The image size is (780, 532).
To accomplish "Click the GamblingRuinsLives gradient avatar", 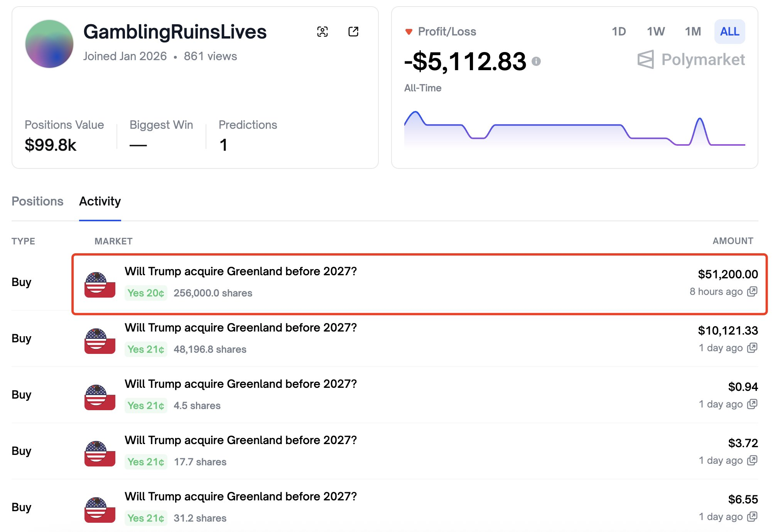I will click(49, 44).
